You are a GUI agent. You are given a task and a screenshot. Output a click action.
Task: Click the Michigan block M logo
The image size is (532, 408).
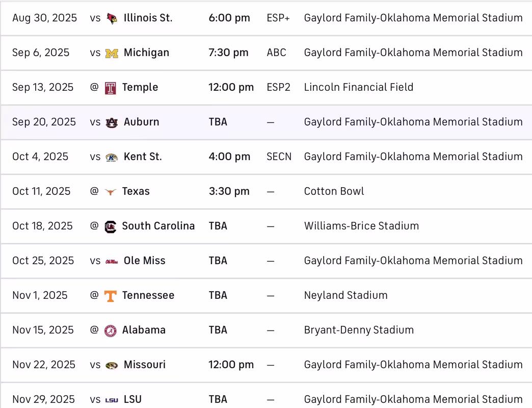112,53
